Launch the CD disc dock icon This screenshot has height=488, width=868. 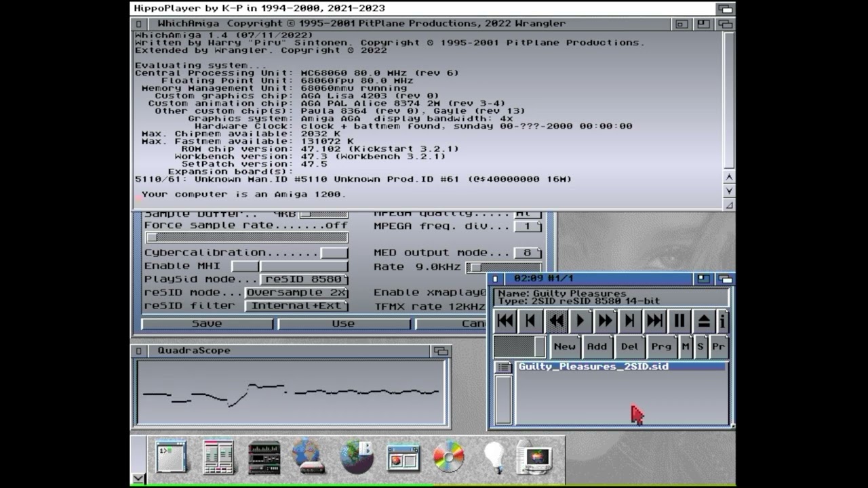(448, 457)
